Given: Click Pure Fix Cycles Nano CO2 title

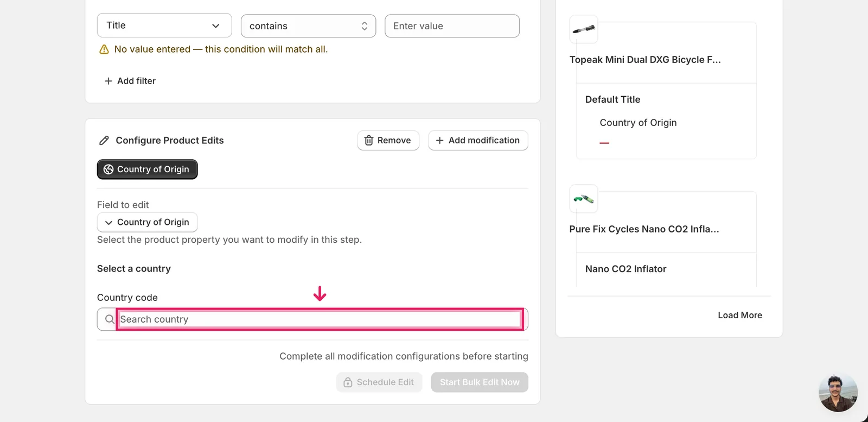Looking at the screenshot, I should click(x=644, y=229).
